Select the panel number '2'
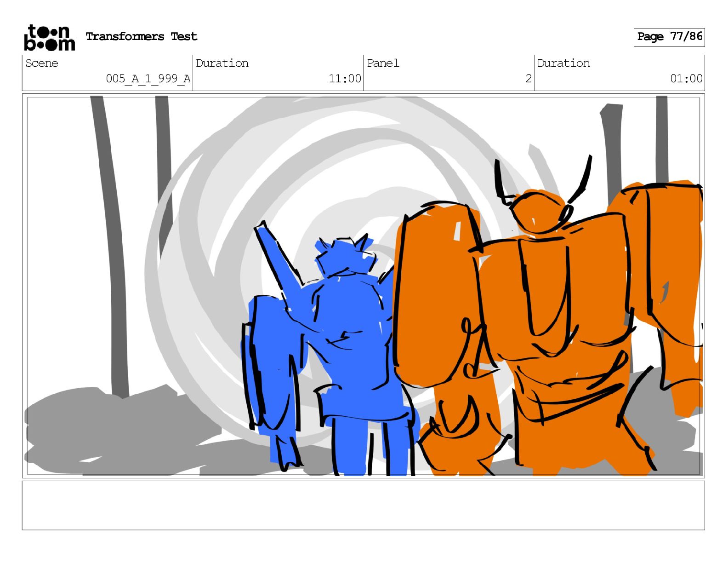 [x=529, y=79]
